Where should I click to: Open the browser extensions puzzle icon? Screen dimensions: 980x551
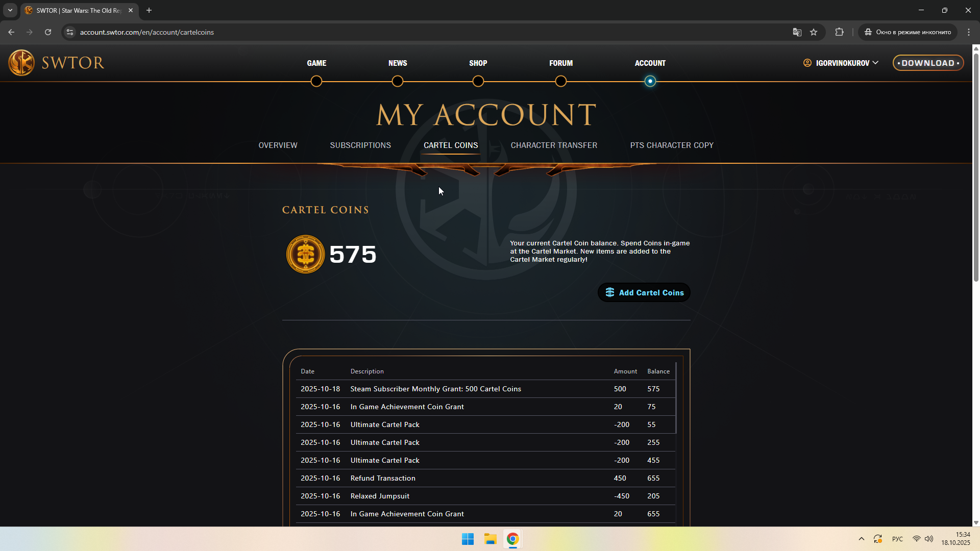(839, 32)
